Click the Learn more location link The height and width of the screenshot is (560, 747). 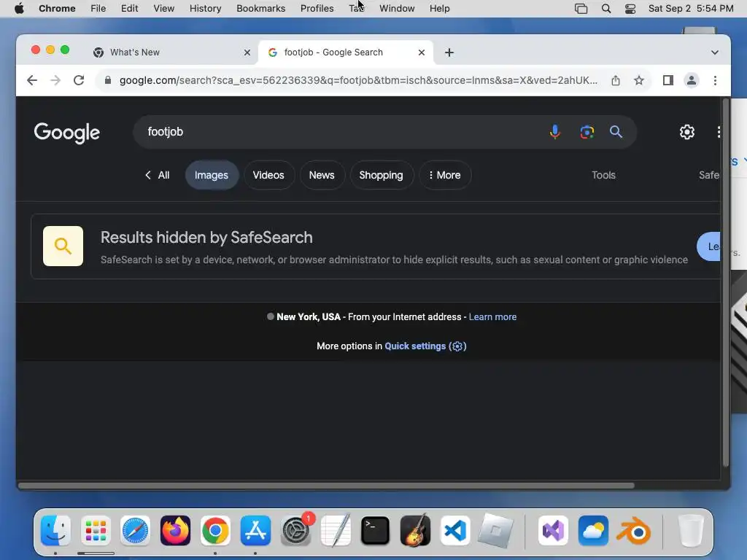492,317
